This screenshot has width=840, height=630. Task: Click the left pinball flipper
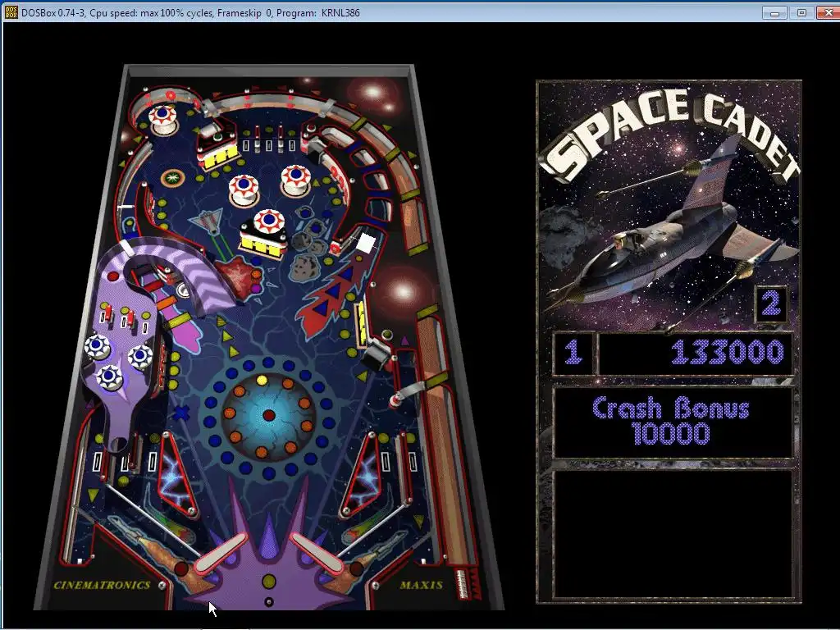tap(221, 554)
